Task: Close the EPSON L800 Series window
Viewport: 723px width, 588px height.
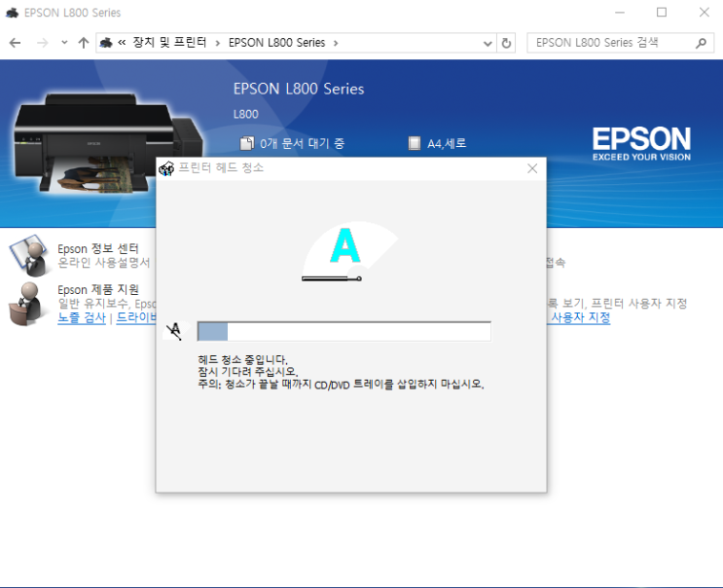Action: click(705, 13)
